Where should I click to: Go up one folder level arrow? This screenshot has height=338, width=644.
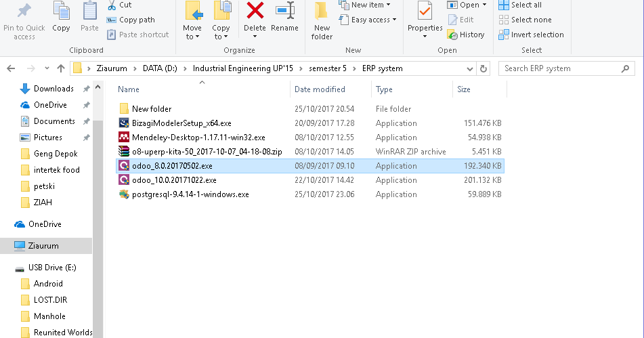click(61, 68)
